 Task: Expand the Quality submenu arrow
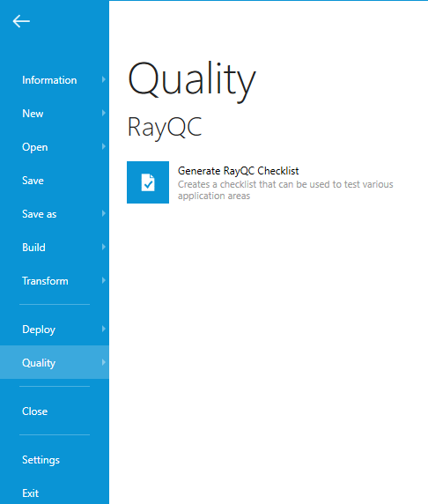point(103,362)
